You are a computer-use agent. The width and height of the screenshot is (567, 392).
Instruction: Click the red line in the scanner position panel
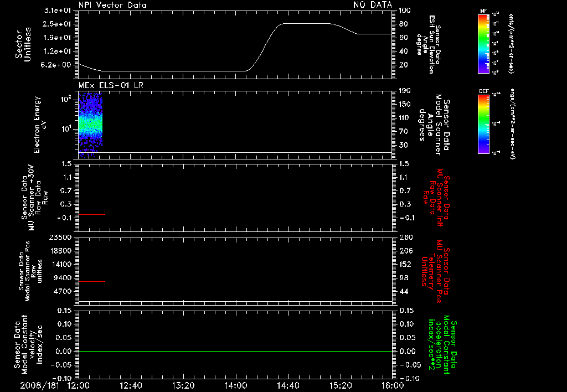pyautogui.click(x=92, y=281)
